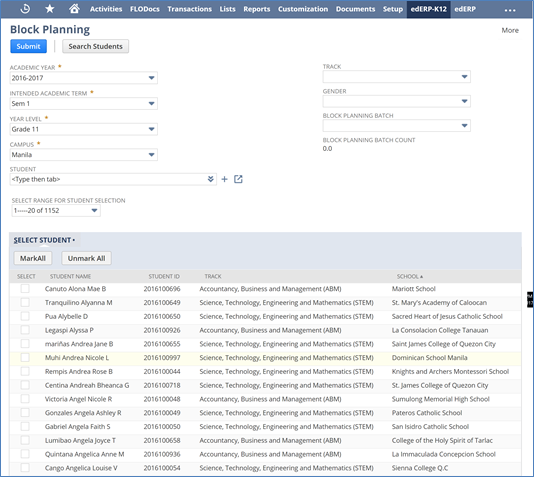This screenshot has height=477, width=534.
Task: Click the three-dot overflow menu icon
Action: coord(510,10)
